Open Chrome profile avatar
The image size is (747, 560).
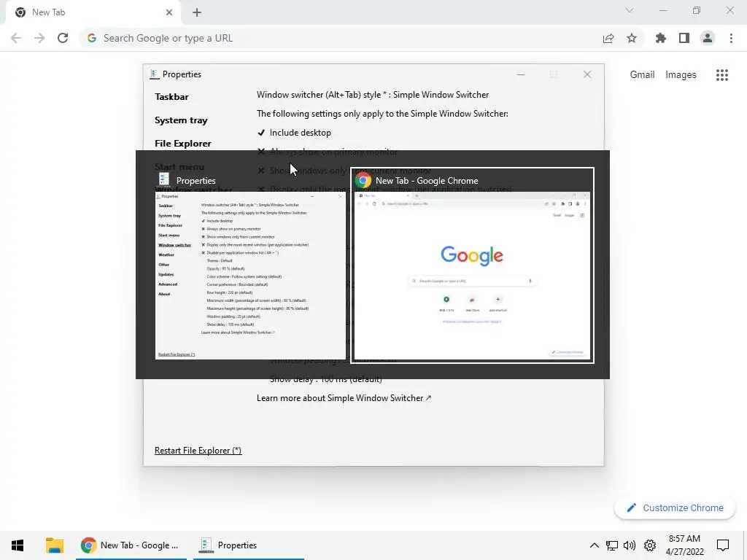[708, 38]
